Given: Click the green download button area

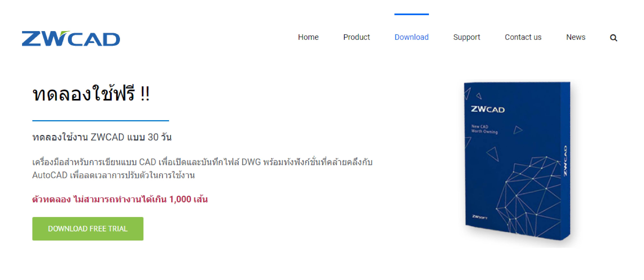Looking at the screenshot, I should (x=88, y=229).
